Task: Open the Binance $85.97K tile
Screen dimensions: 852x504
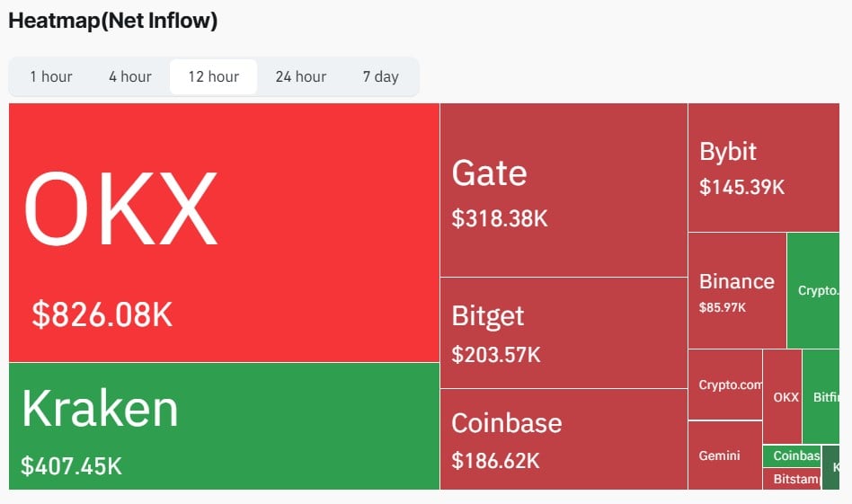Action: point(737,290)
